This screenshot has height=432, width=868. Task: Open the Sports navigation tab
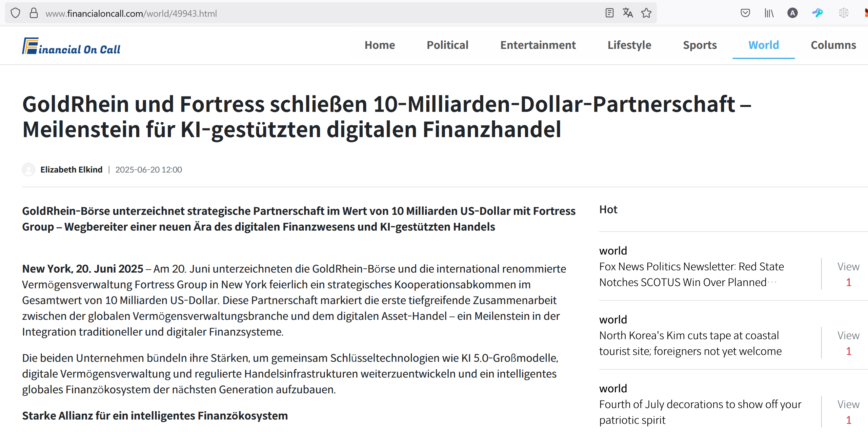700,45
